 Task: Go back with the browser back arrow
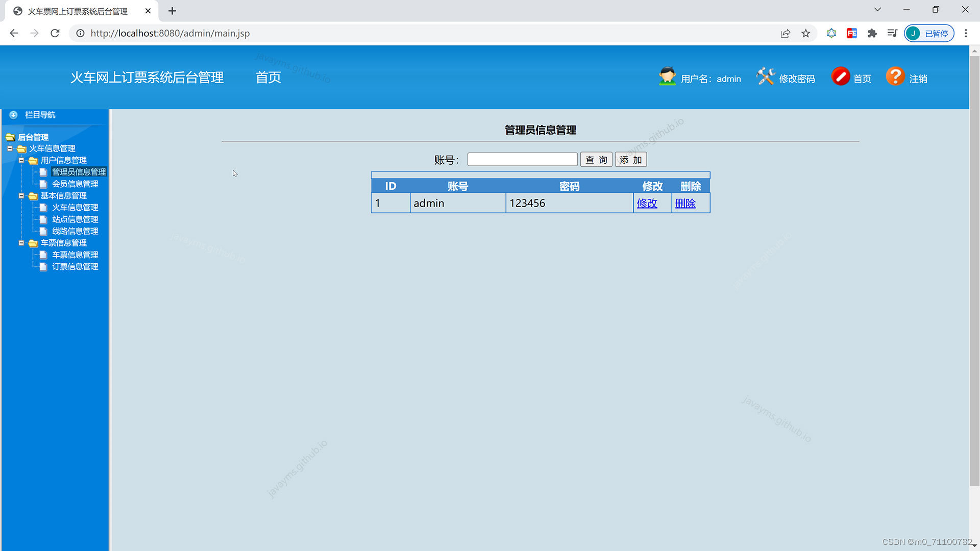click(x=14, y=33)
